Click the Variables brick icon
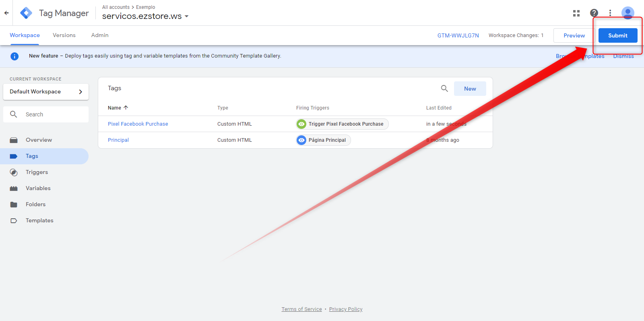Screen dimensions: 644x321 coord(14,188)
